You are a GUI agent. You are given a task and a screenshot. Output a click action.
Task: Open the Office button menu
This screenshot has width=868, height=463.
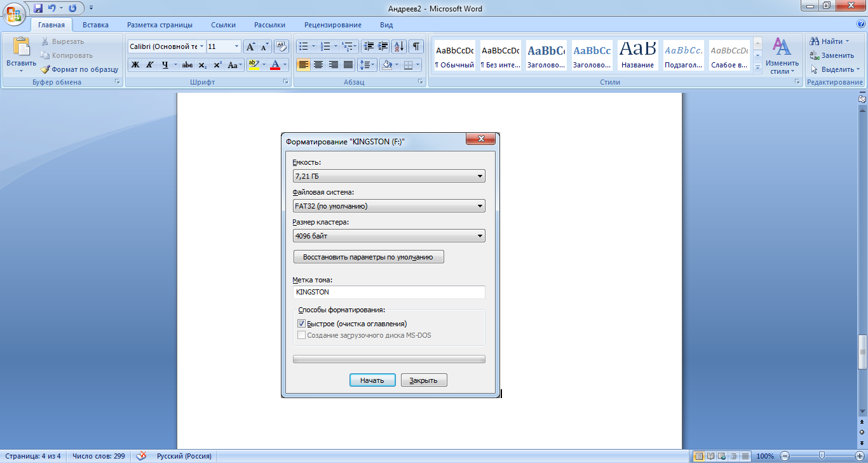coord(14,13)
